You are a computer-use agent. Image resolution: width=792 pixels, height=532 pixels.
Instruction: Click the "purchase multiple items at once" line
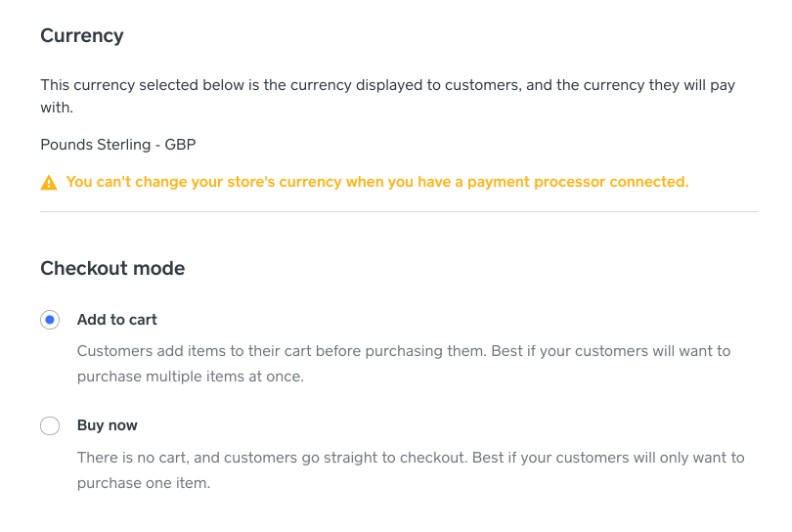pyautogui.click(x=191, y=377)
